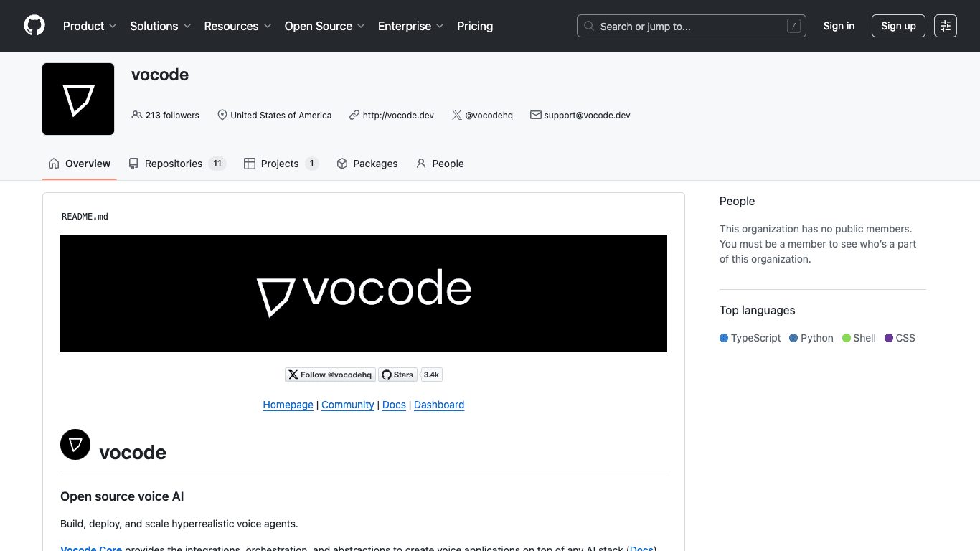The height and width of the screenshot is (551, 980).
Task: Click the vocode organization avatar
Action: click(x=78, y=99)
